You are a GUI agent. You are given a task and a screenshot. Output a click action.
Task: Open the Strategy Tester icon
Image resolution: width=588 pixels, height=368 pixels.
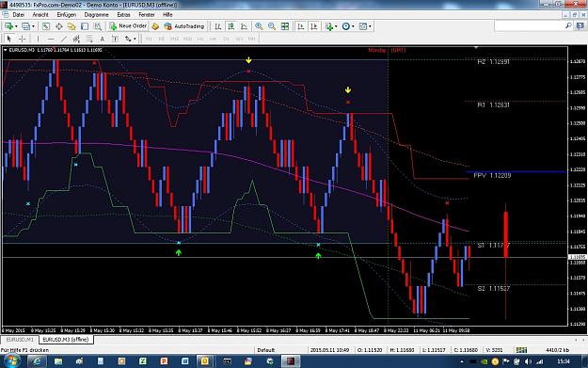tap(98, 26)
